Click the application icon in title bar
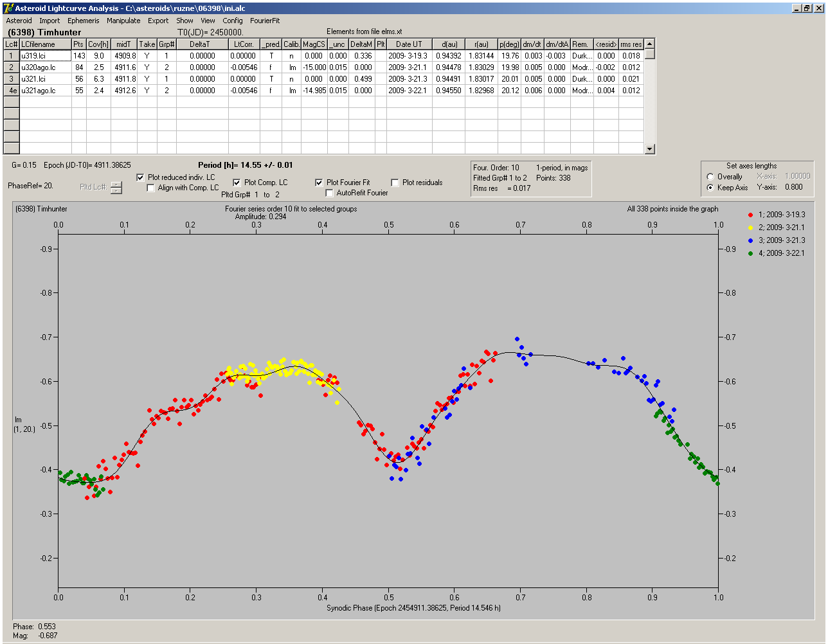Image resolution: width=828 pixels, height=644 pixels. [8, 8]
